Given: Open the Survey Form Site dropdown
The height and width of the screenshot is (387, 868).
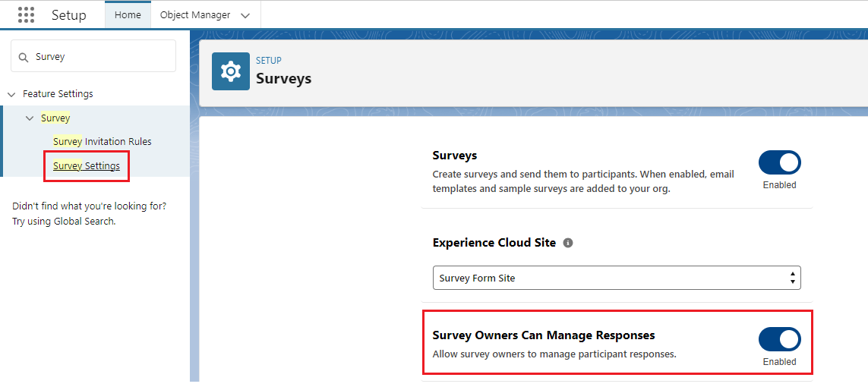Looking at the screenshot, I should tap(617, 278).
